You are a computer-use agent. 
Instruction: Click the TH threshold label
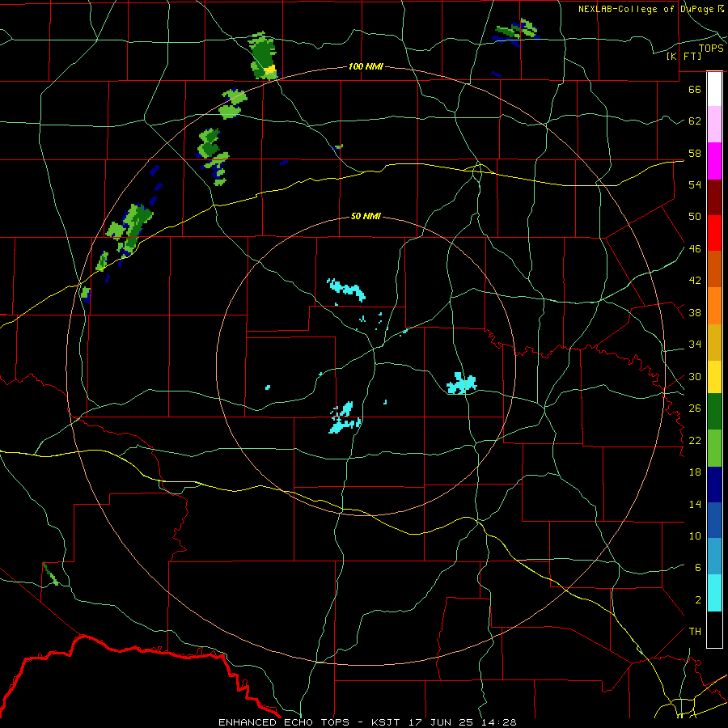[x=695, y=632]
